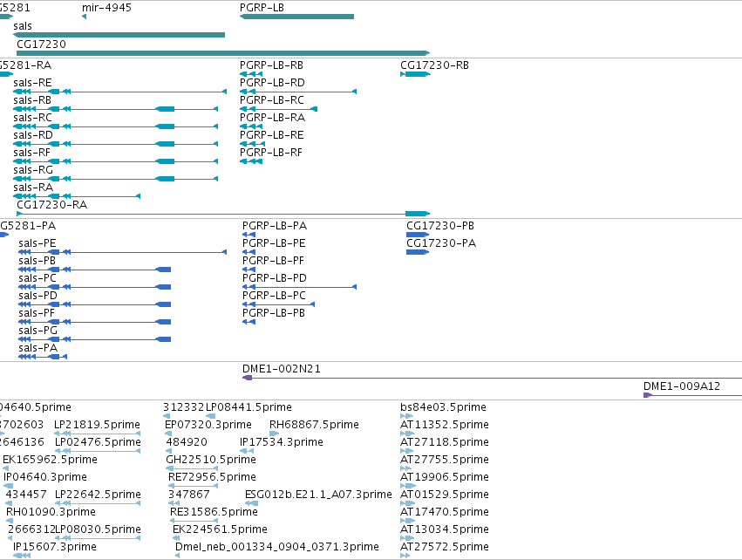Image resolution: width=742 pixels, height=560 pixels.
Task: Click the sals-RD transcript label
Action: (x=33, y=135)
